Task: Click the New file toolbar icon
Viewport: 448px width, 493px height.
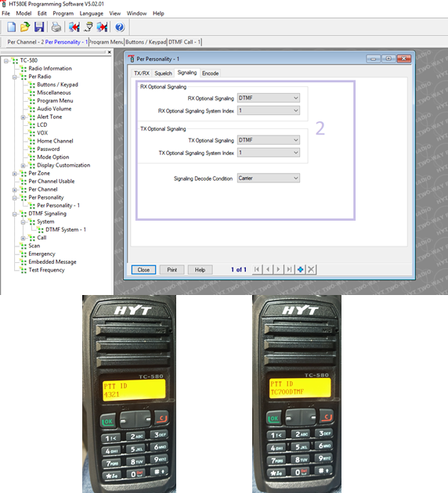Action: [12, 27]
